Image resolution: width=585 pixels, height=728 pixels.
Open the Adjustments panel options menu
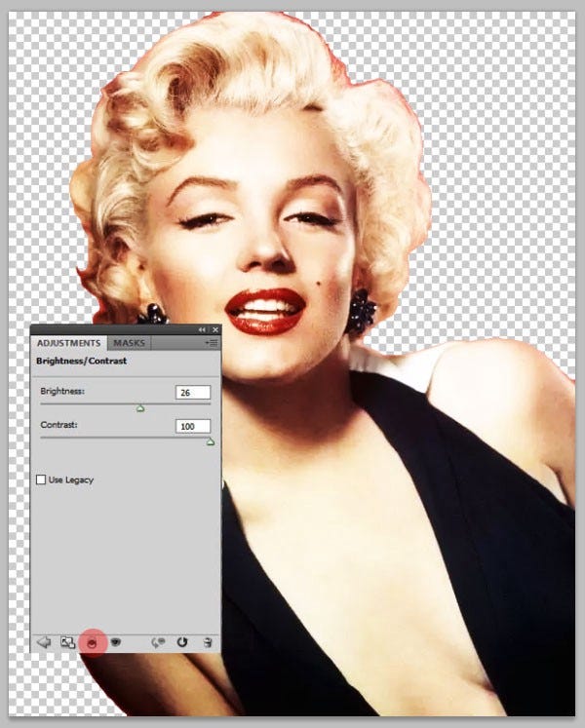[x=212, y=343]
